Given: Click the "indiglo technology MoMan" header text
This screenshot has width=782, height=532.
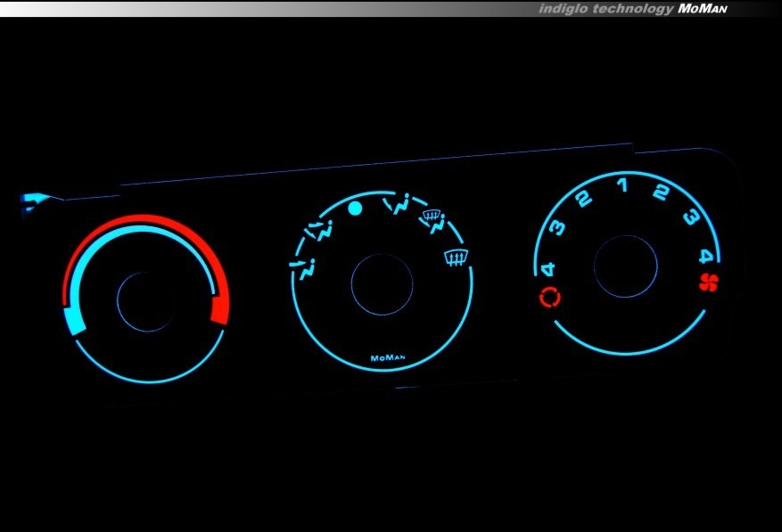Looking at the screenshot, I should pyautogui.click(x=633, y=9).
